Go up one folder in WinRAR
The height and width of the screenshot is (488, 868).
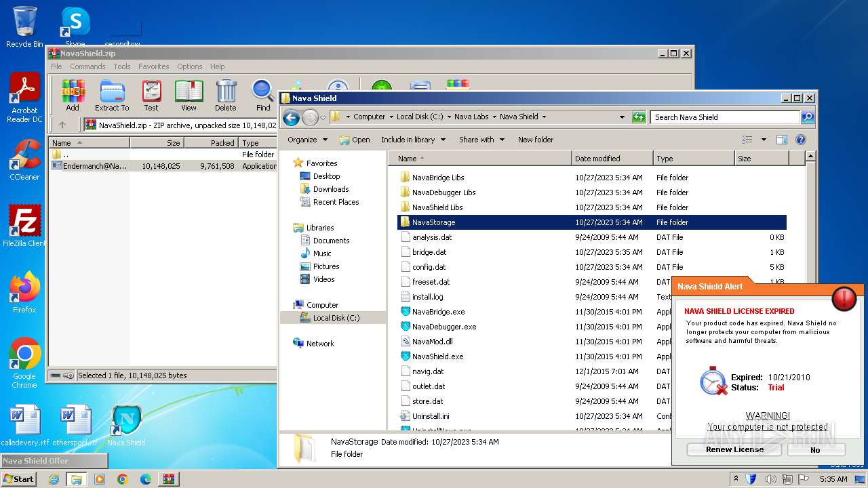tap(62, 125)
